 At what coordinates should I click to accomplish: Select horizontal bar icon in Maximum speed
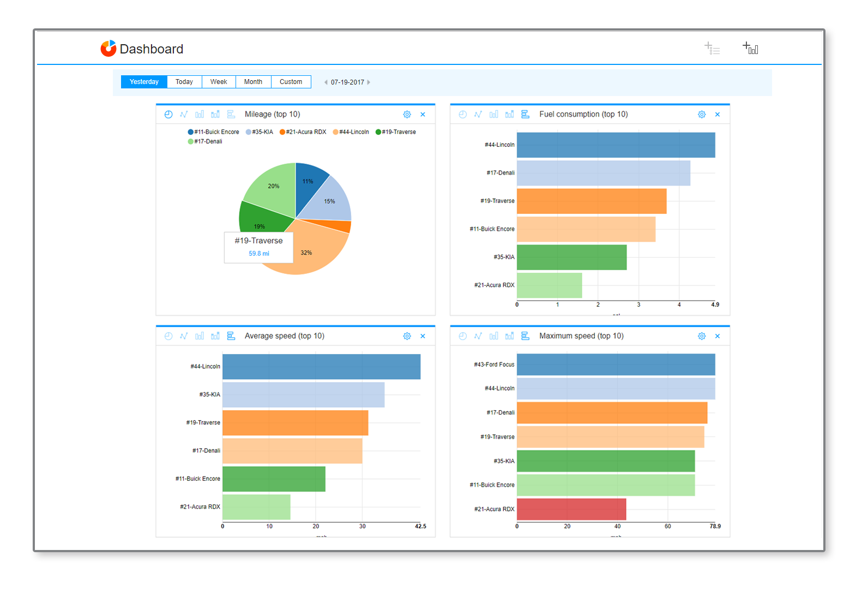coord(526,336)
